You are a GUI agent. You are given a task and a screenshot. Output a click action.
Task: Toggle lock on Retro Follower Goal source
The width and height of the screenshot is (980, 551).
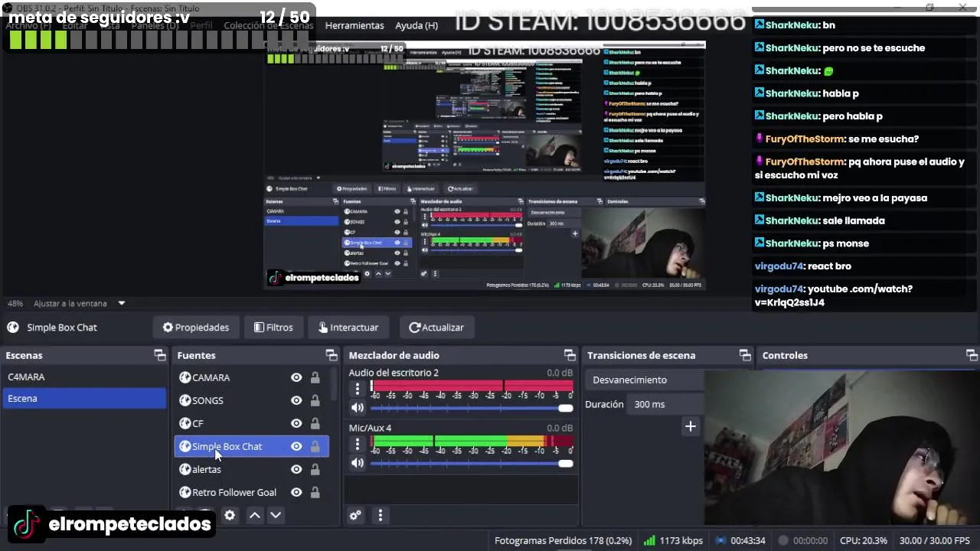(x=315, y=492)
